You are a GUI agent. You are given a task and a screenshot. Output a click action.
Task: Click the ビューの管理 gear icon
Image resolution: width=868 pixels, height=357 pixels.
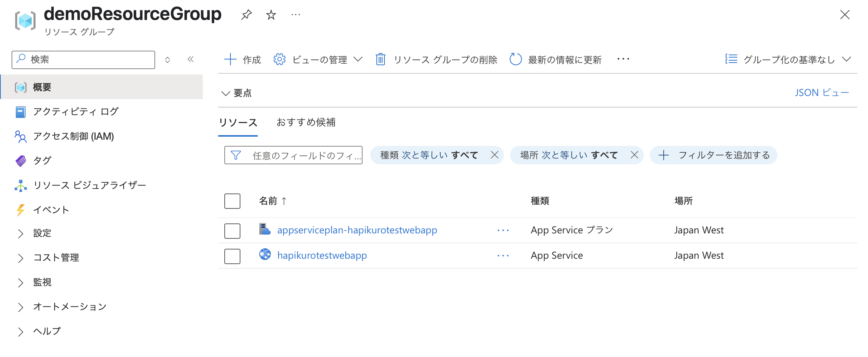(280, 59)
